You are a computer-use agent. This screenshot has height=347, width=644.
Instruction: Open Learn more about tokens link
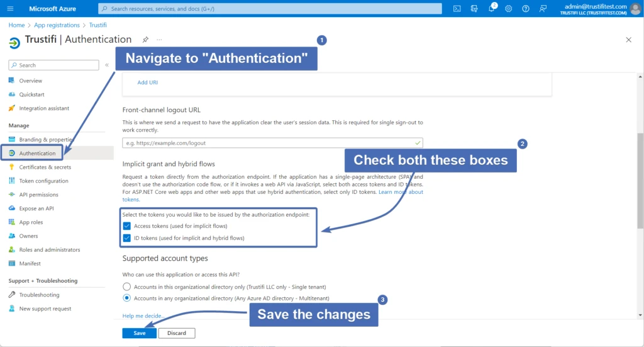point(401,192)
